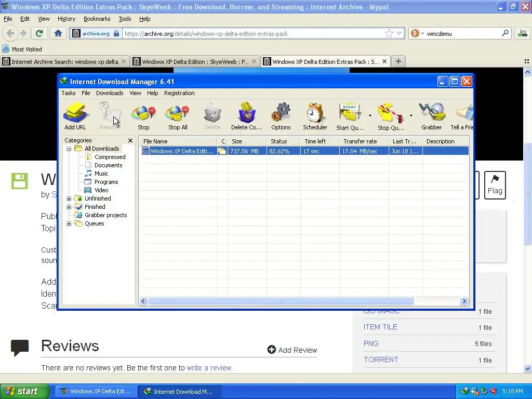Click the wincdemu search field
The height and width of the screenshot is (399, 532).
click(463, 34)
